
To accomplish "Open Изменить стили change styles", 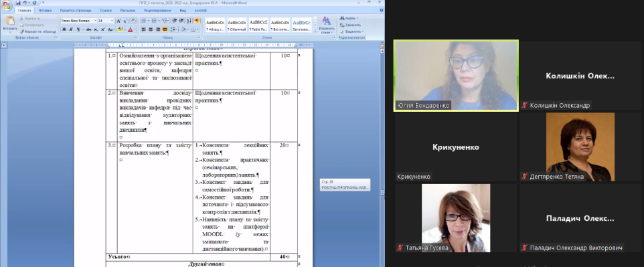I will (x=327, y=25).
